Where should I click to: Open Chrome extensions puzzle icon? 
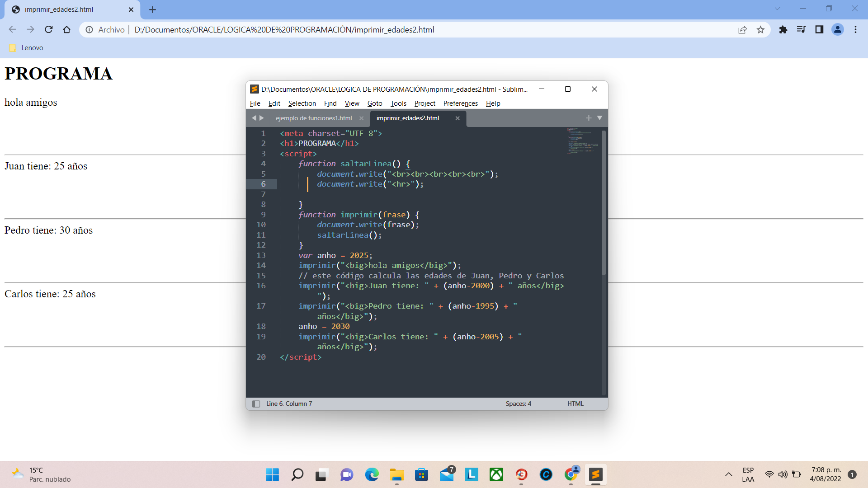783,29
